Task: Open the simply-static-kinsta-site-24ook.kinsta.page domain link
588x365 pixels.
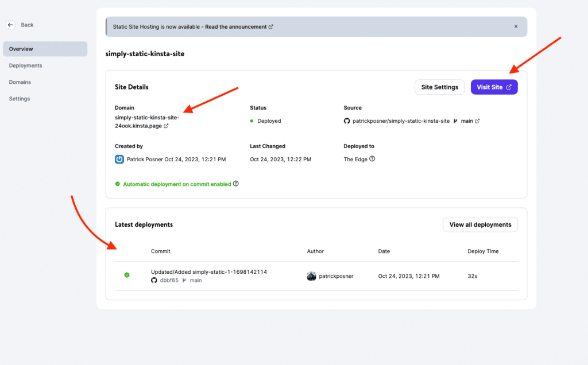Action: click(x=147, y=122)
